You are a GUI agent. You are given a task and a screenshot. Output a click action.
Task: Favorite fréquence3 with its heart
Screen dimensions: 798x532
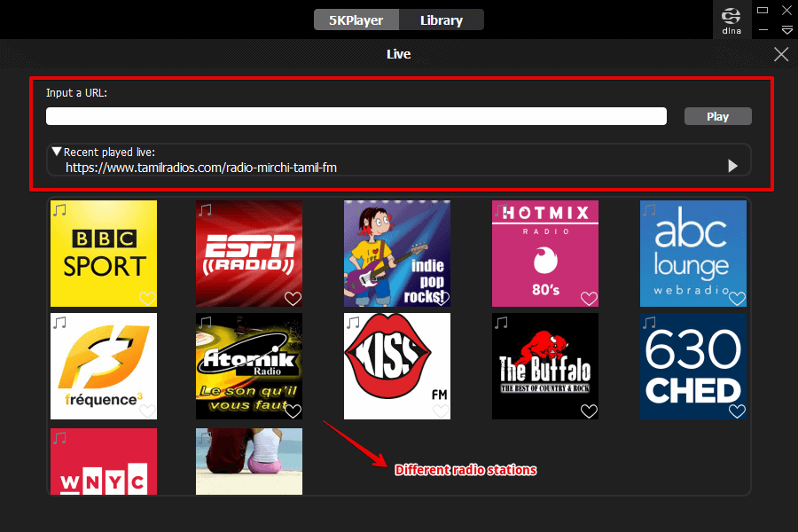pos(147,411)
